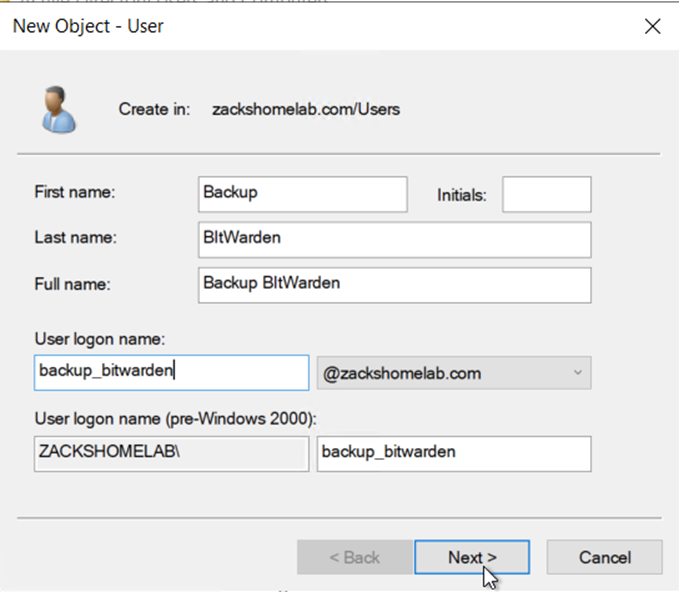Screen dimensions: 679x592
Task: Click the 'First name:' label
Action: tap(75, 192)
